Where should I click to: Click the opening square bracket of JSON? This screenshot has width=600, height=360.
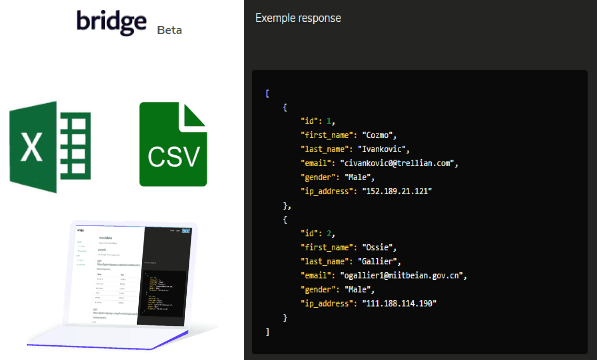tap(267, 93)
